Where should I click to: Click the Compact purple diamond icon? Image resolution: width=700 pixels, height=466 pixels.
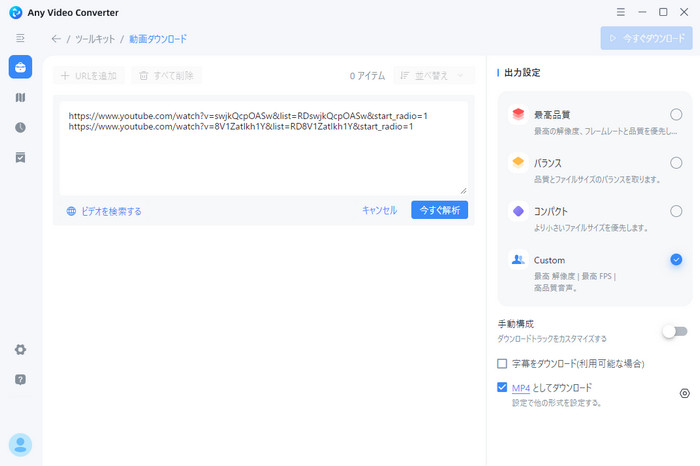pos(518,211)
